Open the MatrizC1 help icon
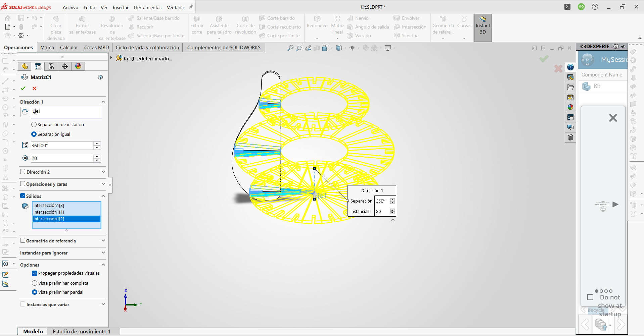This screenshot has width=644, height=336. (100, 77)
